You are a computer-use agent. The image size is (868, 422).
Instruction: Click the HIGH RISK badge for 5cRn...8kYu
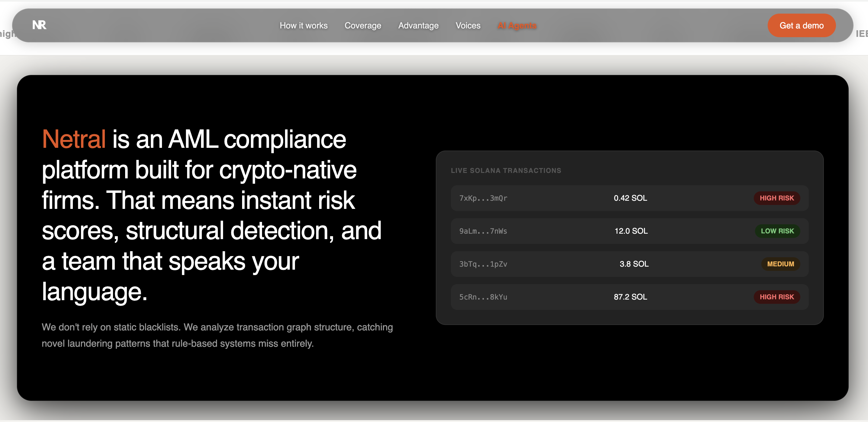pos(777,297)
